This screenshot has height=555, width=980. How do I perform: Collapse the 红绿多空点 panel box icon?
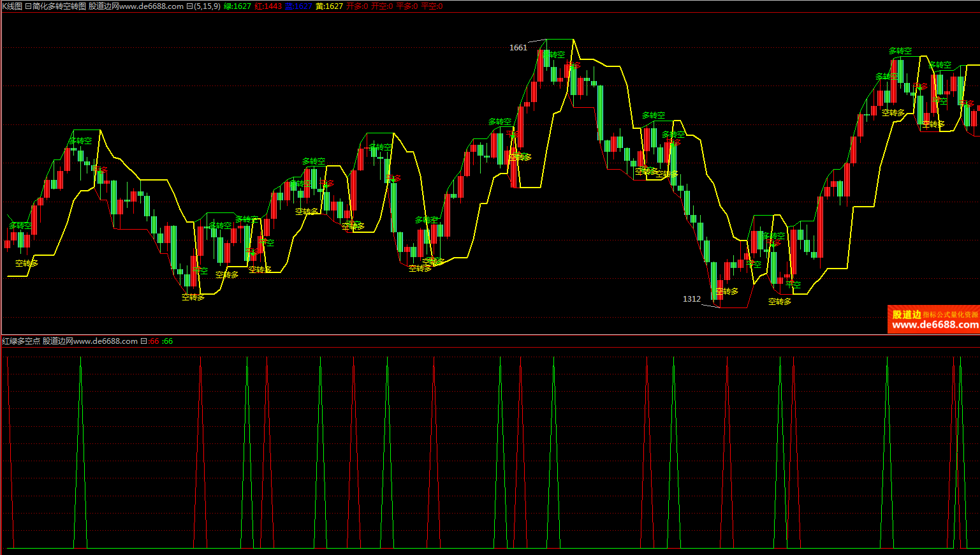tap(143, 341)
